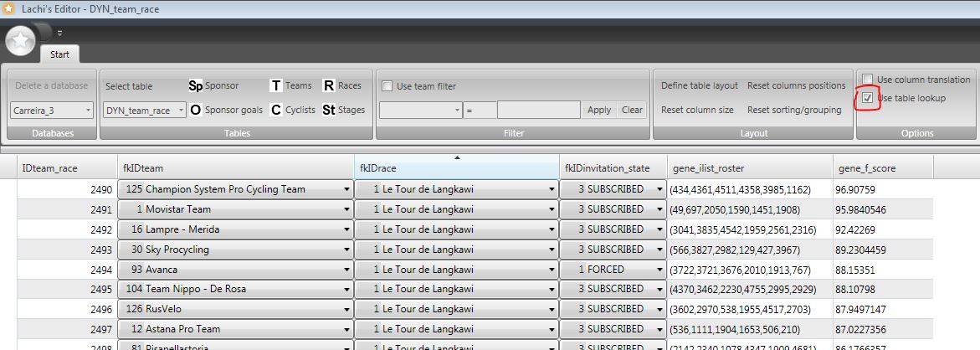
Task: Sort by the fkIDrace column header
Action: (456, 168)
